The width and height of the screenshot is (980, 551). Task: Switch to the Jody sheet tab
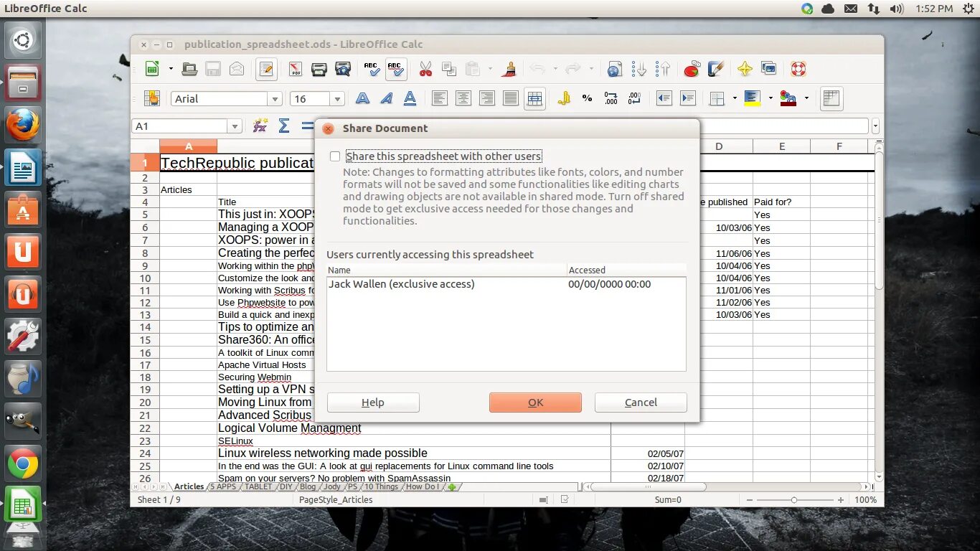click(x=331, y=486)
